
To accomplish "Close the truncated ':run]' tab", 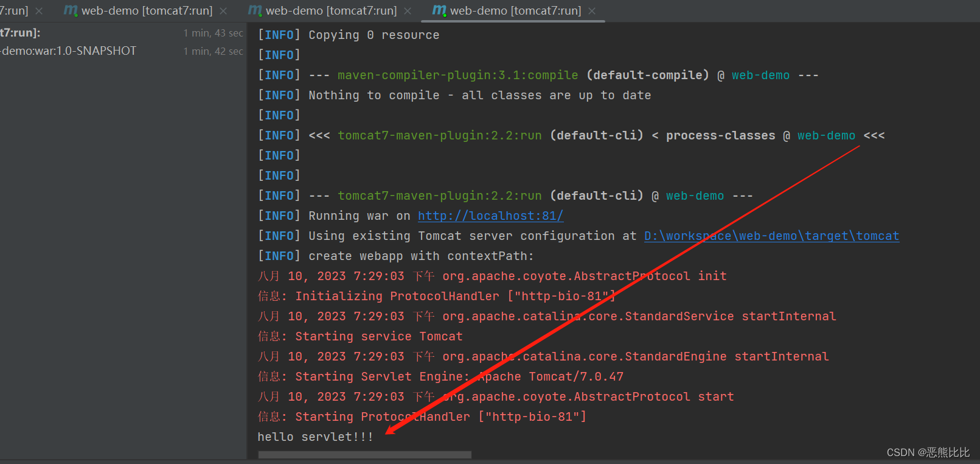I will (39, 11).
